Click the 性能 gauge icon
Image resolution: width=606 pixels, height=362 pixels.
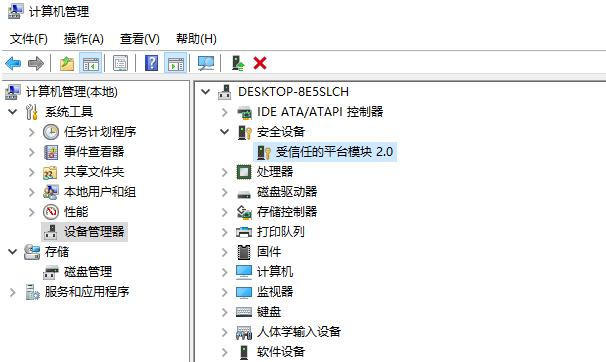click(51, 212)
